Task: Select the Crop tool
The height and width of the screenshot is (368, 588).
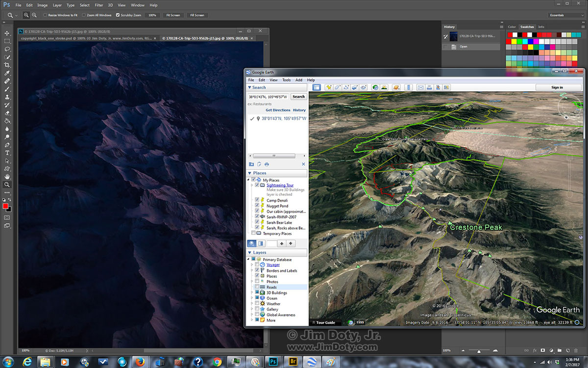Action: coord(7,65)
